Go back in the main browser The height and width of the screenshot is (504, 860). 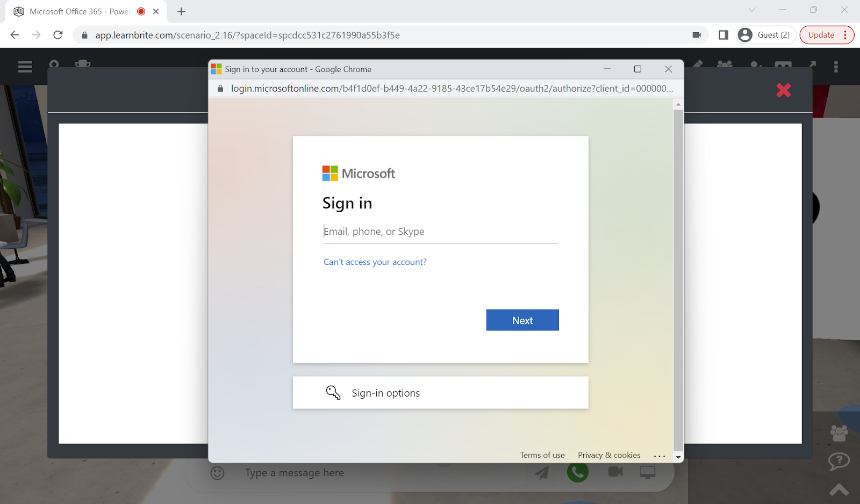15,35
